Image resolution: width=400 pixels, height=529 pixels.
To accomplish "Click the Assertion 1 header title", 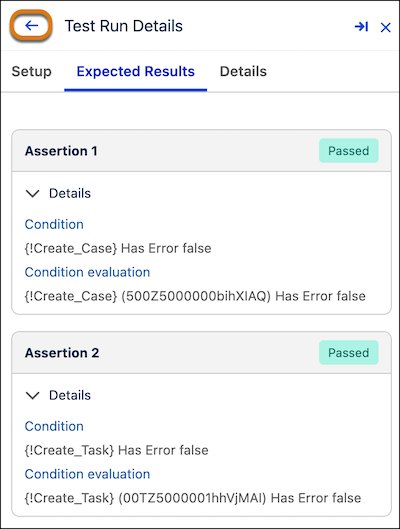I will pyautogui.click(x=61, y=151).
